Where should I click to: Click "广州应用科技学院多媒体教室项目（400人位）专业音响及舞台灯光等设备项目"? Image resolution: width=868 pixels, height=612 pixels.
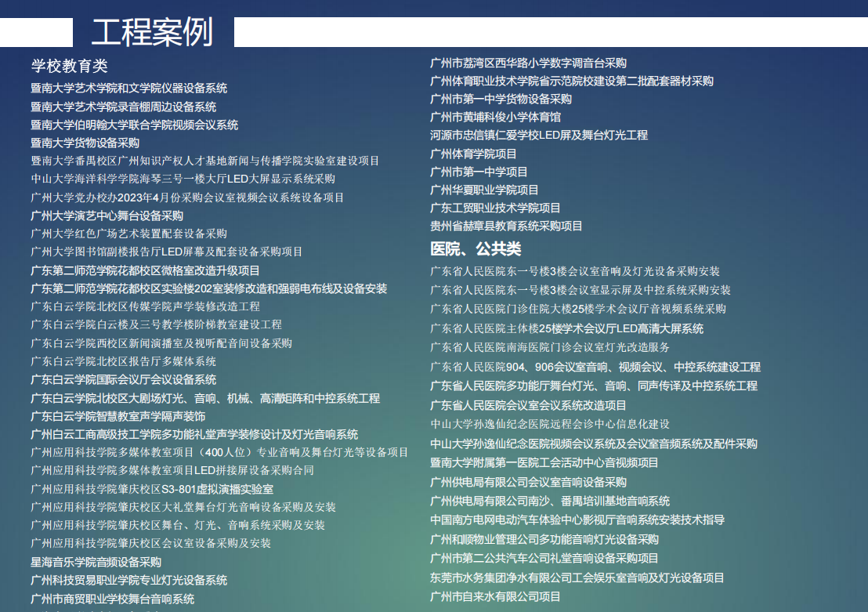click(220, 452)
